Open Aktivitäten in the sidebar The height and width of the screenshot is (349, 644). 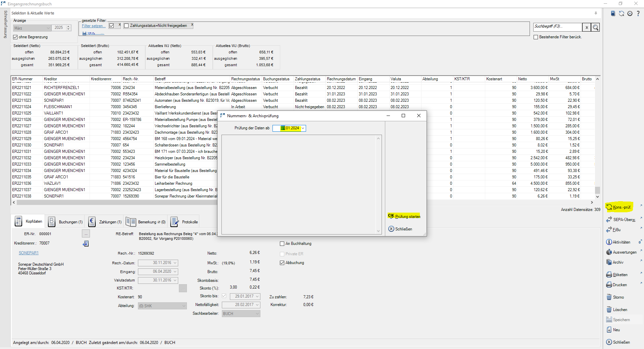(x=618, y=242)
